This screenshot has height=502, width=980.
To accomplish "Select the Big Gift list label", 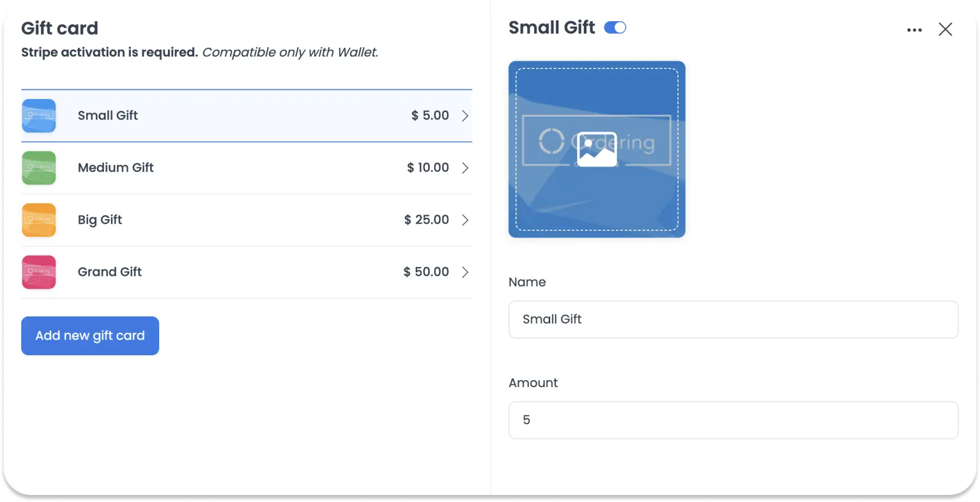I will click(100, 220).
